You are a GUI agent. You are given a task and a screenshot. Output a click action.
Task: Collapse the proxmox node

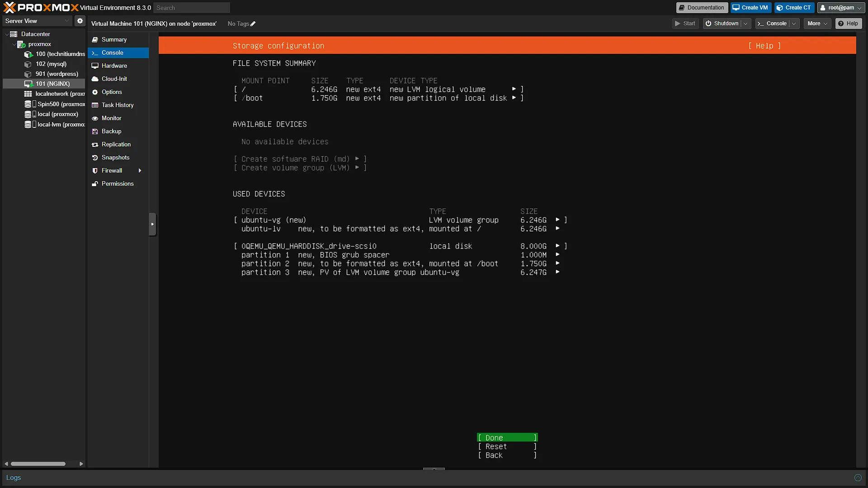pos(14,44)
